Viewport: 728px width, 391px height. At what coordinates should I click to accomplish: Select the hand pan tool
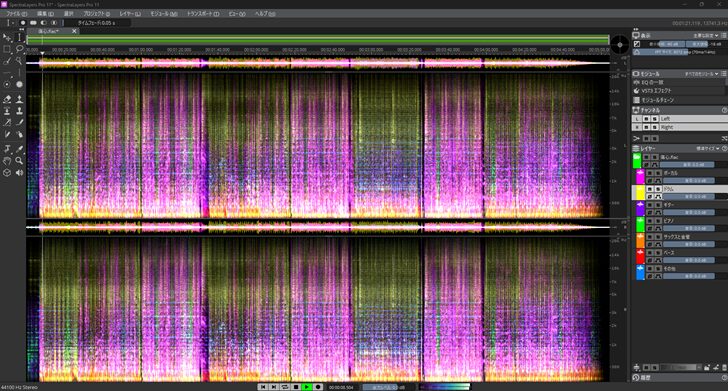[7, 161]
